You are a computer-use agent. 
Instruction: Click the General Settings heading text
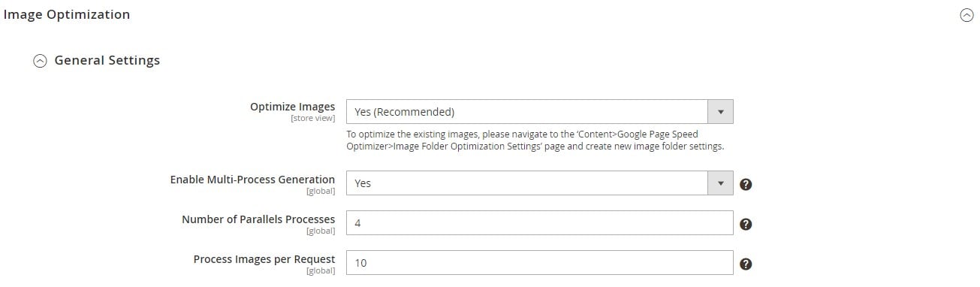click(x=107, y=60)
